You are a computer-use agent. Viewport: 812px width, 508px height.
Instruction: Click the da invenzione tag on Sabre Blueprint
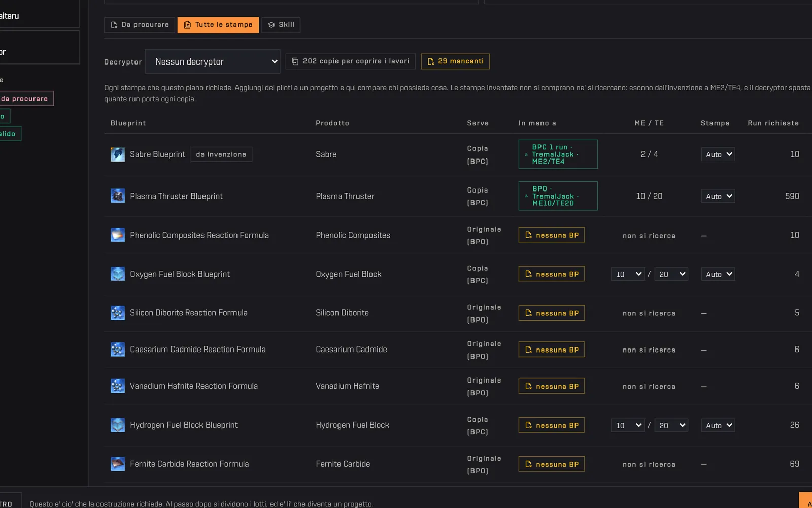tap(221, 154)
